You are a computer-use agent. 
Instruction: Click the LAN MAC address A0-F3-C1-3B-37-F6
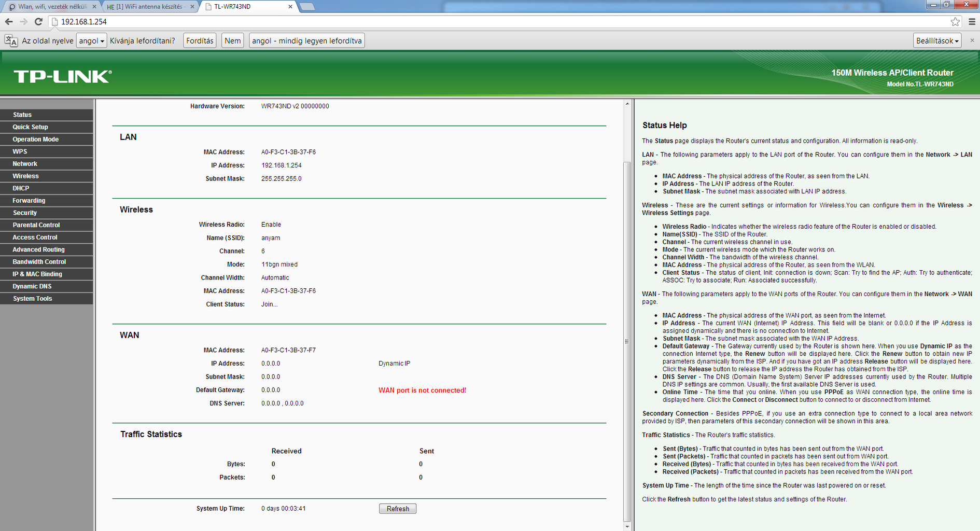click(288, 152)
